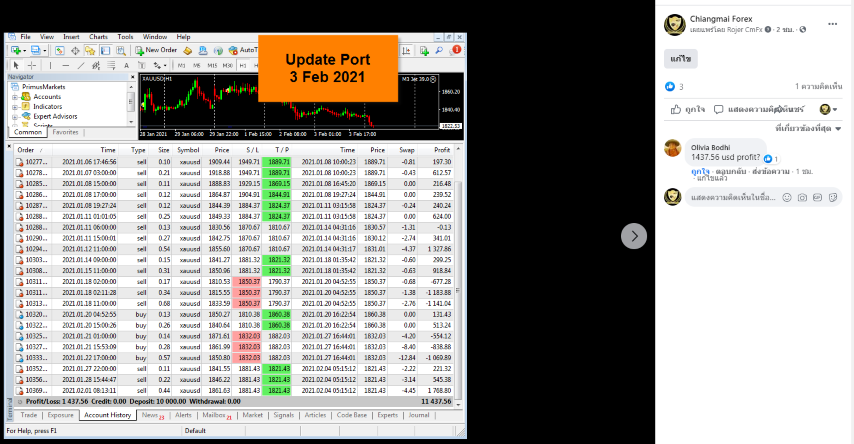Click the ถูกใจ like button with thumb

[687, 110]
